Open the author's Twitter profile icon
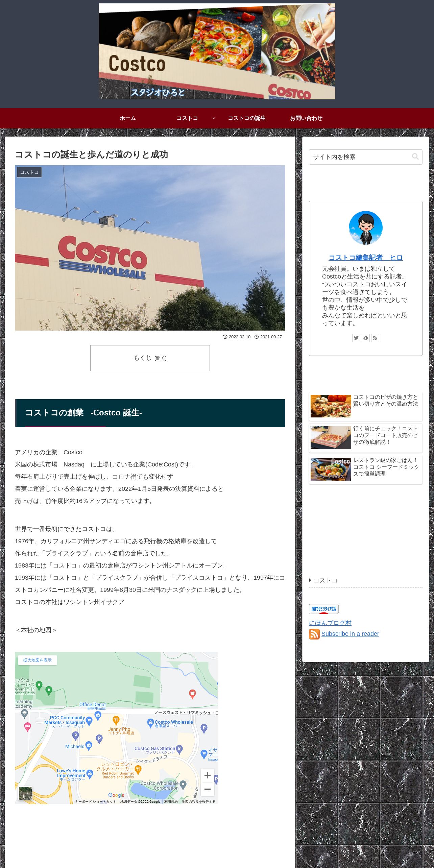 point(356,338)
